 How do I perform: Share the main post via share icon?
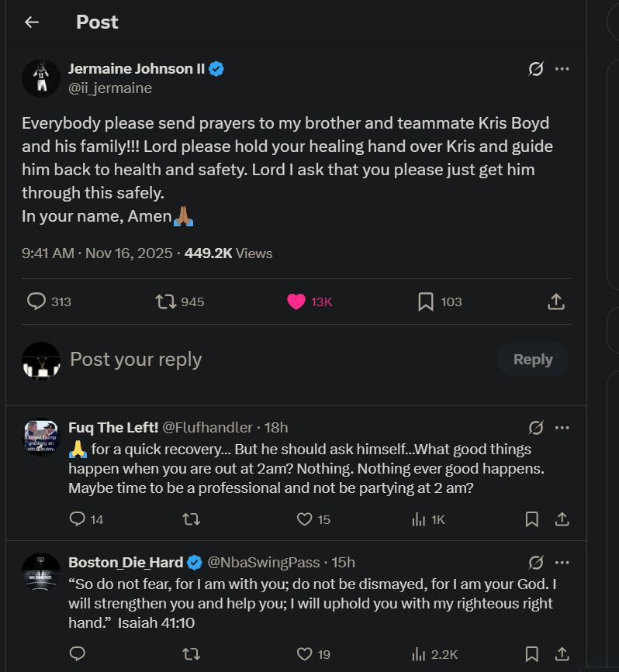pyautogui.click(x=555, y=302)
